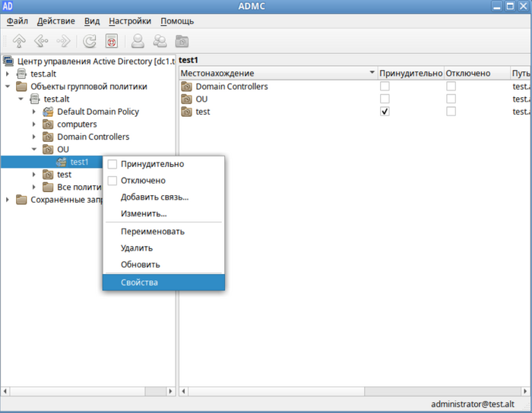Go forward with the right arrow toolbar icon

tap(63, 41)
